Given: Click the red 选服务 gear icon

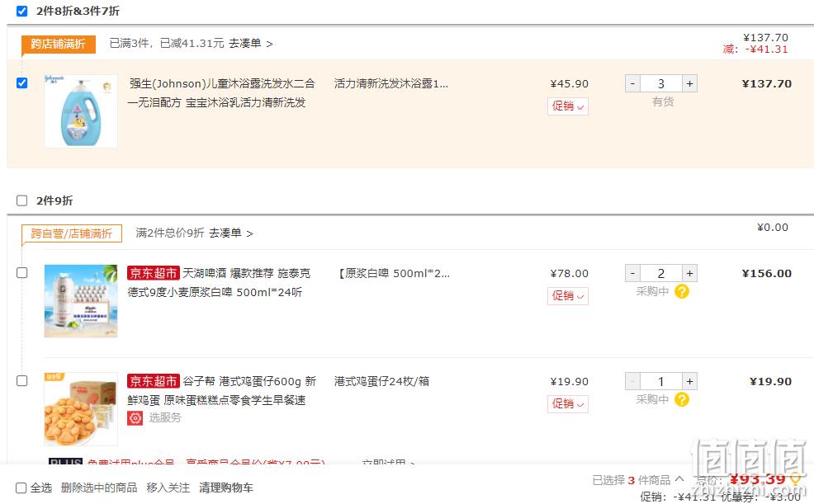Looking at the screenshot, I should point(135,418).
